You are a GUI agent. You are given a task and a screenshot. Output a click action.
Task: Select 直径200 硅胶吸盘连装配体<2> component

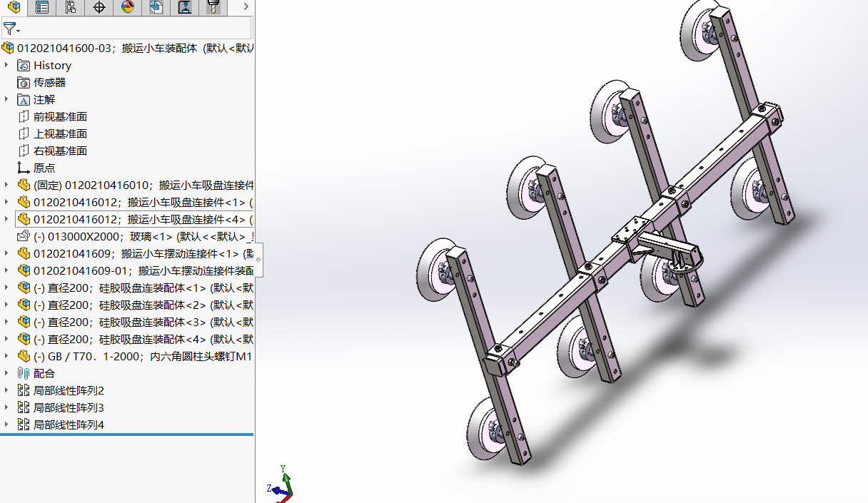tap(143, 305)
